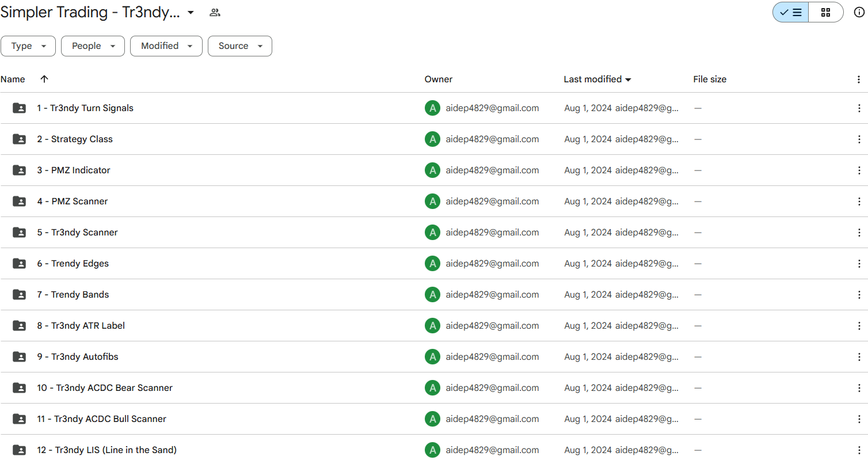868x460 pixels.
Task: Click owner avatar in Tr3ndy Turn Signals row
Action: click(432, 108)
